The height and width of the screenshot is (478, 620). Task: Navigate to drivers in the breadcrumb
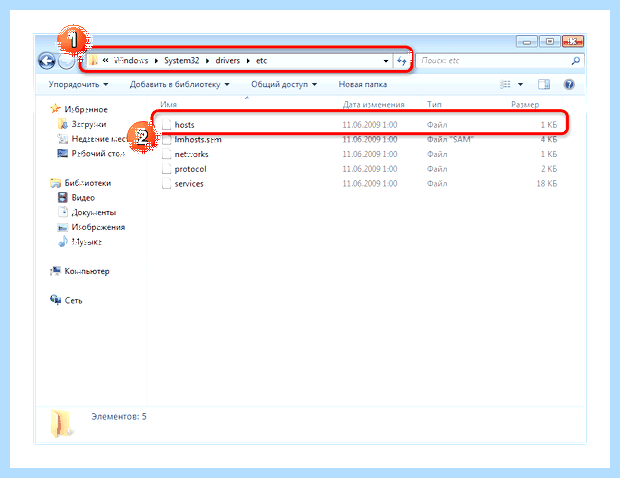point(228,60)
